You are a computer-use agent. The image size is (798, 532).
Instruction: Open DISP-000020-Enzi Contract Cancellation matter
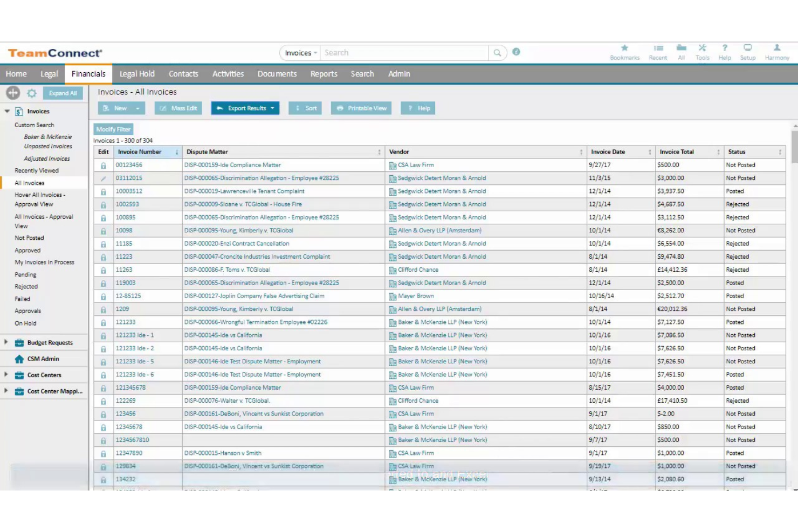pyautogui.click(x=237, y=244)
